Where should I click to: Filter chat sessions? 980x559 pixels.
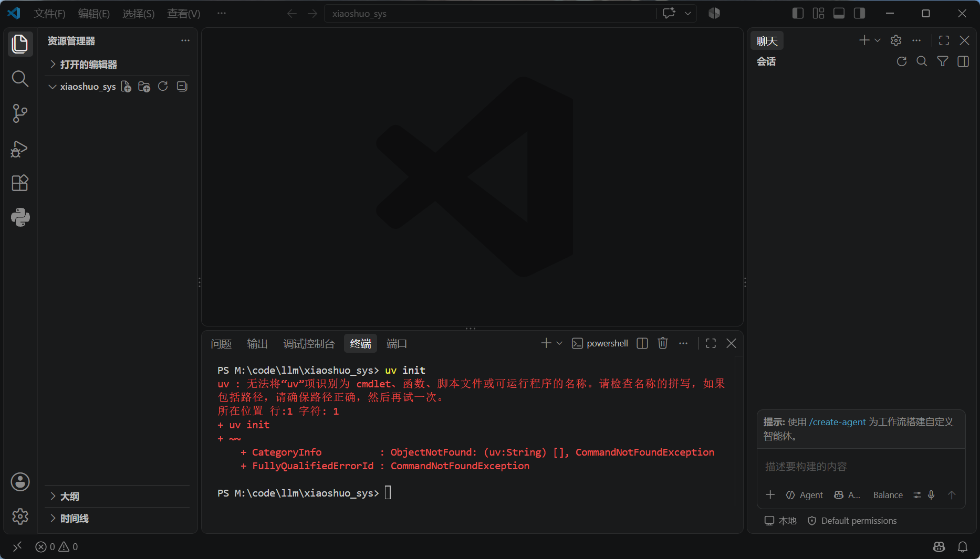943,61
